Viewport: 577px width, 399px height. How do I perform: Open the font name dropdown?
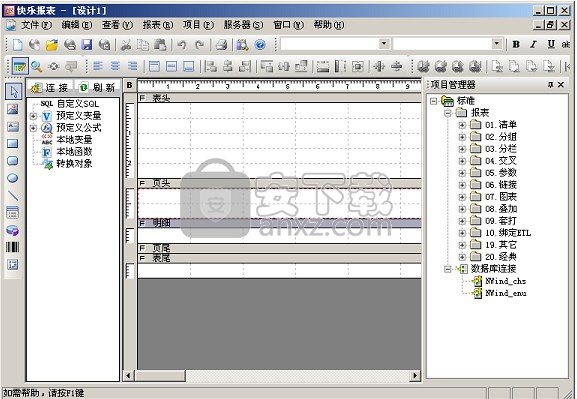(x=384, y=43)
